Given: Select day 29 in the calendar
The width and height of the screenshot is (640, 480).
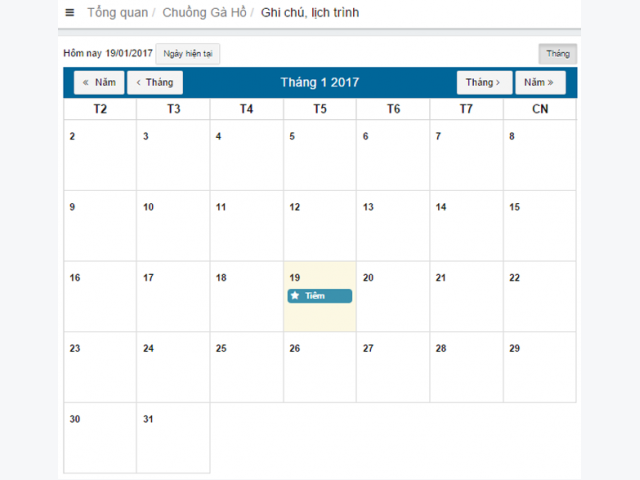Looking at the screenshot, I should click(x=540, y=367).
